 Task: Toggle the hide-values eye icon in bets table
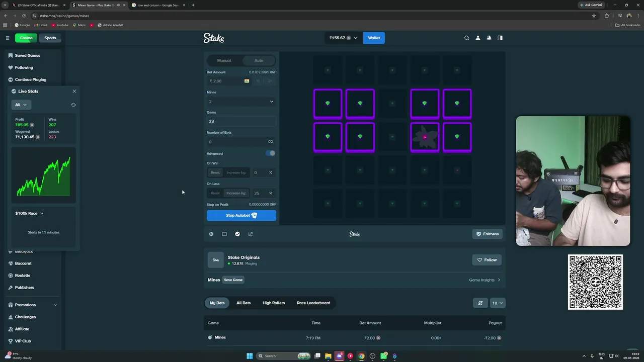(x=480, y=303)
